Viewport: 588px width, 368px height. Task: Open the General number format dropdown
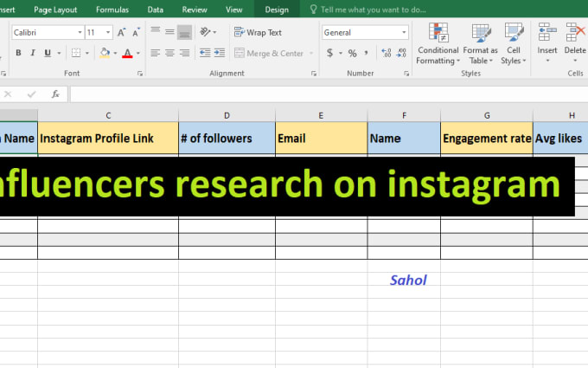[404, 33]
